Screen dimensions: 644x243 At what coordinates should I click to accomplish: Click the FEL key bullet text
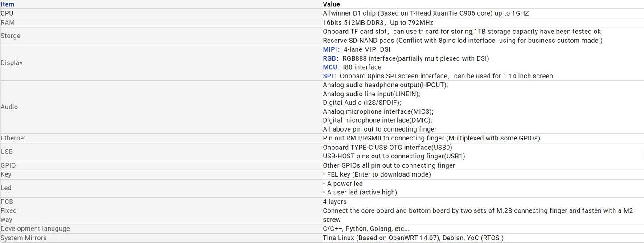coord(379,174)
